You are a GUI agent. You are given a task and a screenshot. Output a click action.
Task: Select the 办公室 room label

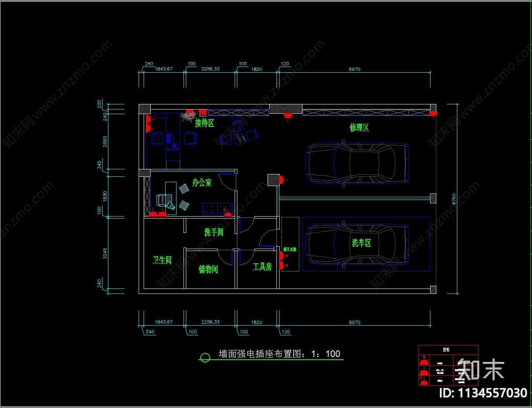click(x=202, y=182)
